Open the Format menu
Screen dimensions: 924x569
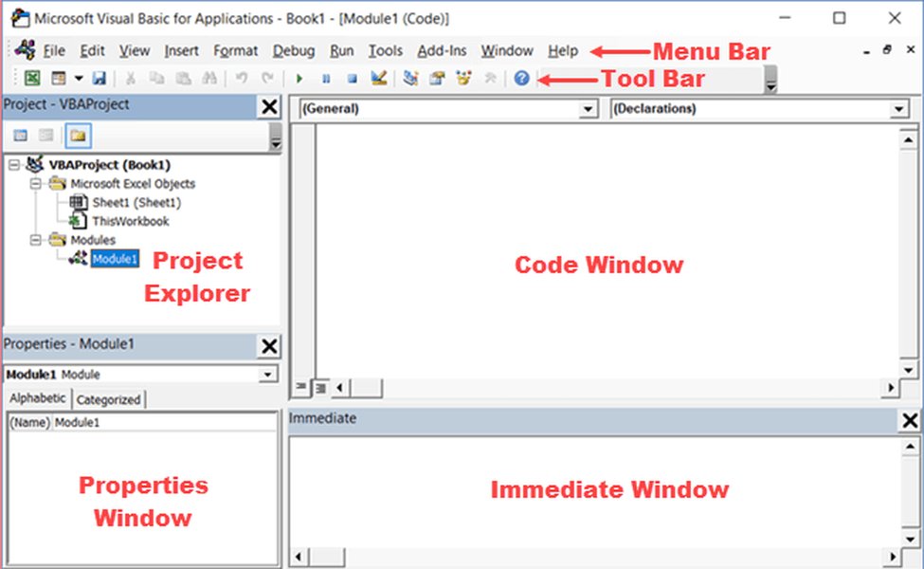[x=236, y=50]
